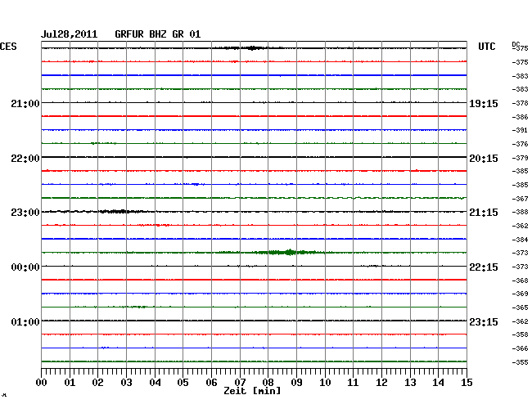This screenshot has width=532, height=404.
Task: Click the station label GRFUR BHZ GR 01
Action: [x=158, y=34]
